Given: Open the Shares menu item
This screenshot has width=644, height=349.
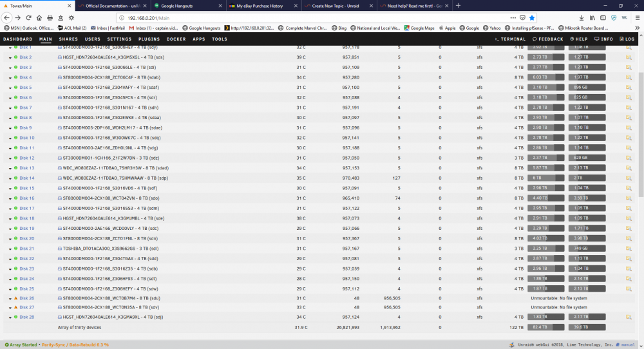Looking at the screenshot, I should (68, 39).
